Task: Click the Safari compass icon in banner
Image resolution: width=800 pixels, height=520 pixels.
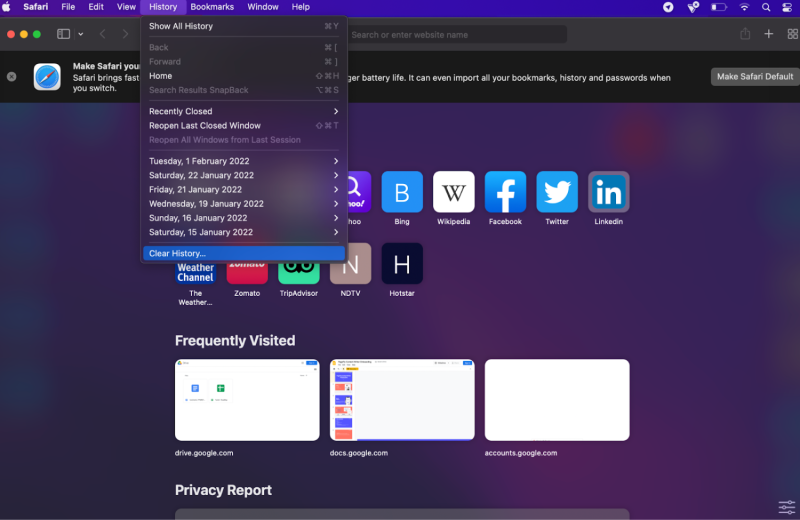Action: 47,77
